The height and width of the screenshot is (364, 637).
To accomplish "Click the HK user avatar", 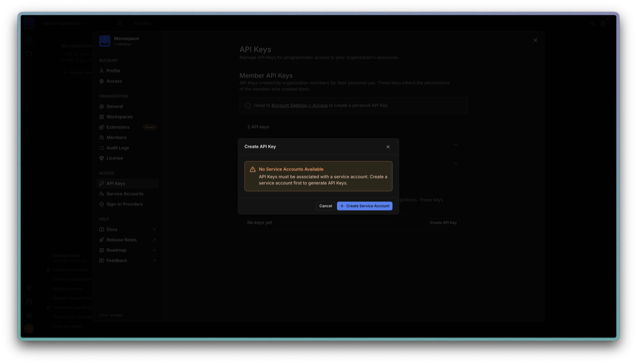I will [x=29, y=329].
